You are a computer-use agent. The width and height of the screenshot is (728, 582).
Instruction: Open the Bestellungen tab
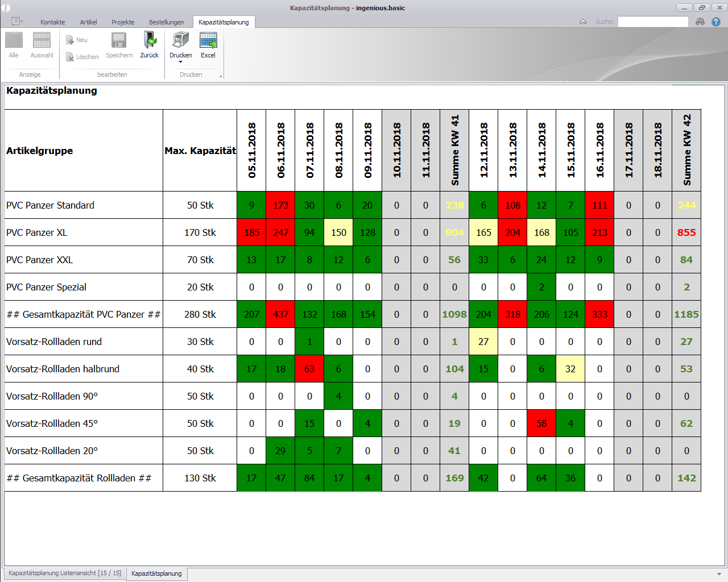[166, 22]
